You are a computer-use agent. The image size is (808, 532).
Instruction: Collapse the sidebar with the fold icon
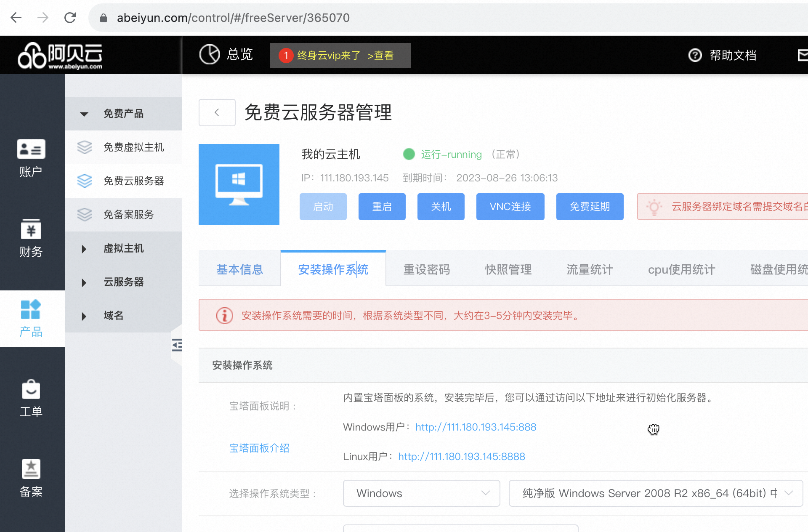point(177,345)
